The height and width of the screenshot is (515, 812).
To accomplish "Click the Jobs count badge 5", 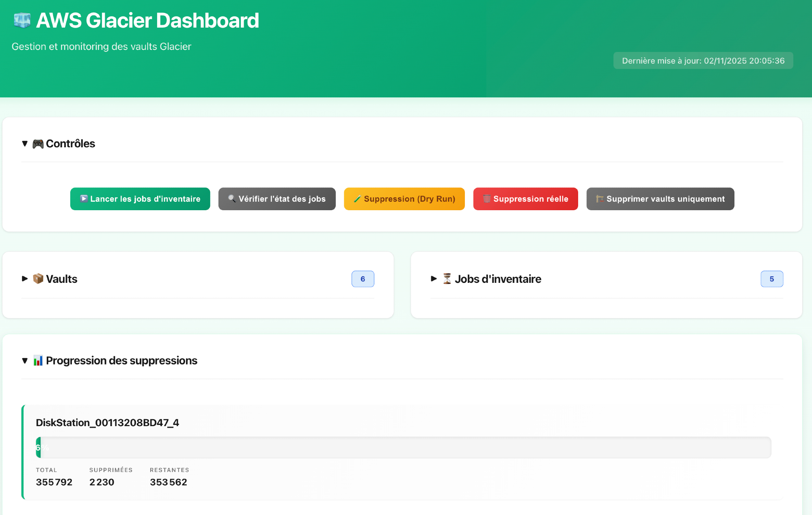I will coord(771,279).
